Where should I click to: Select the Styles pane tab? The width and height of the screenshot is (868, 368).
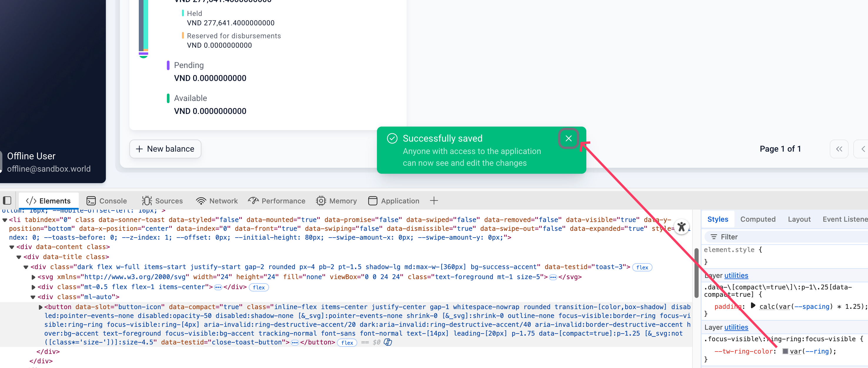tap(718, 219)
